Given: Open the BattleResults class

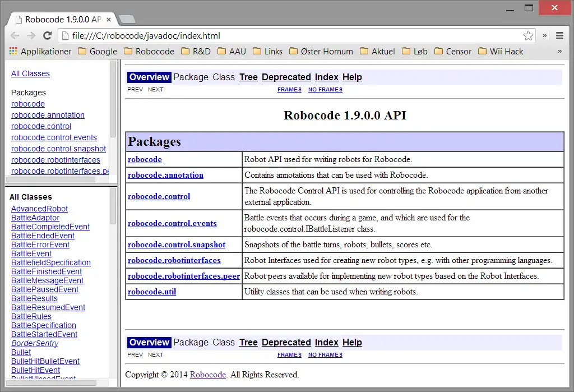Looking at the screenshot, I should [x=34, y=298].
